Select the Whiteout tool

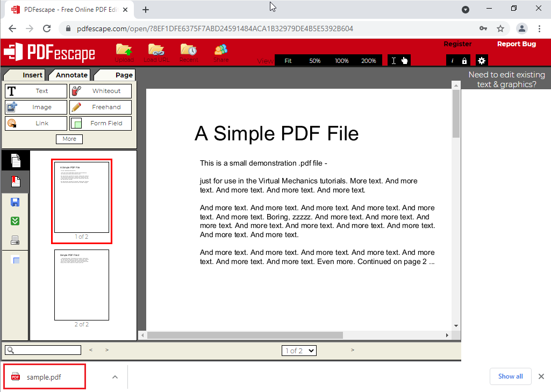coord(100,91)
